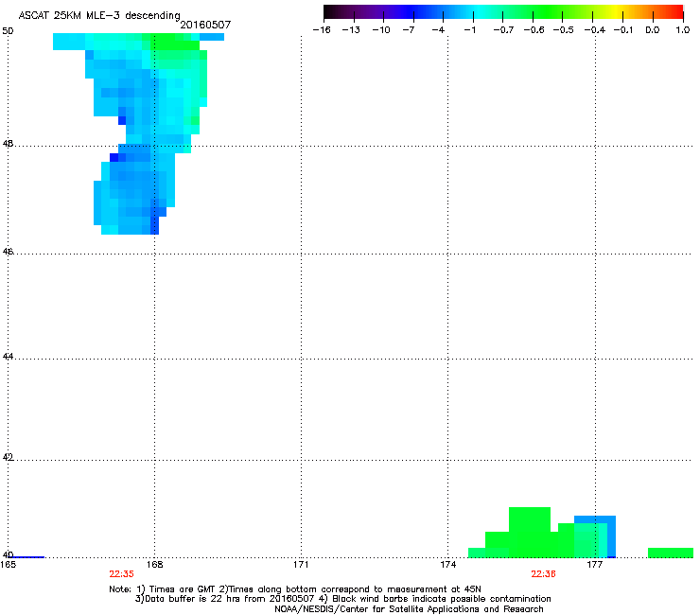This screenshot has height=615, width=700.
Task: Click the note line about Times are GMT
Action: (295, 589)
